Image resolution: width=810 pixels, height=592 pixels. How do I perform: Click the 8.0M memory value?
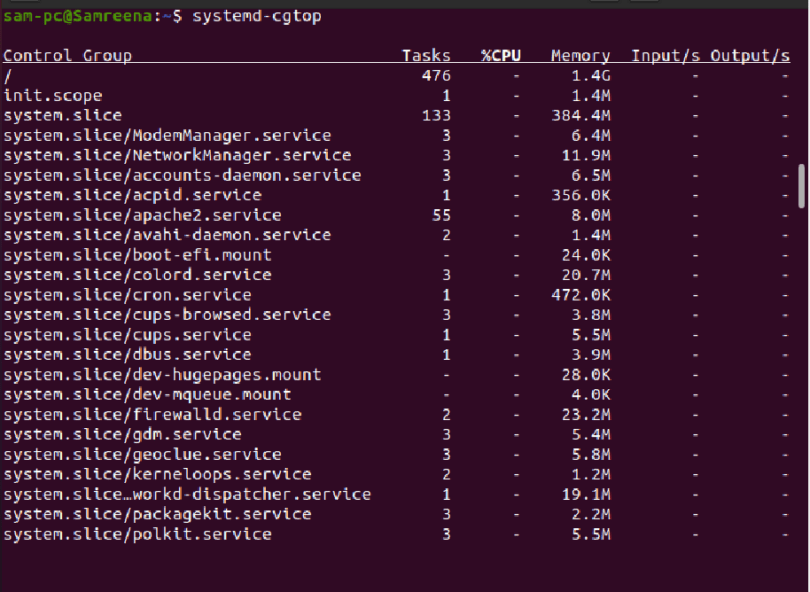click(591, 215)
